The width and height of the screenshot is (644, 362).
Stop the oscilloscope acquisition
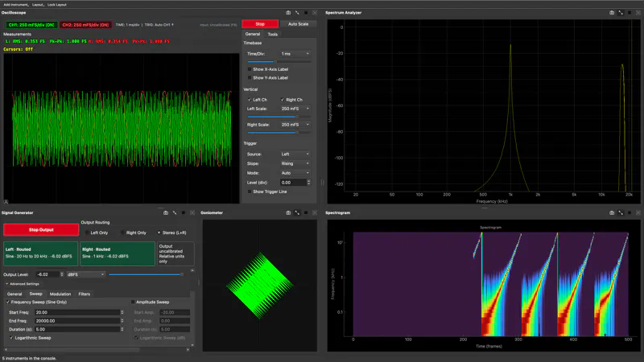click(x=260, y=24)
